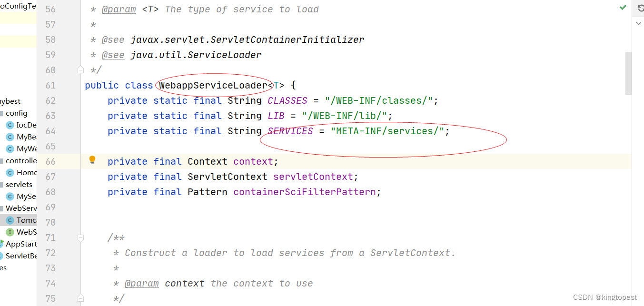Click the editor vertical scrollbar thumb
Image resolution: width=644 pixels, height=306 pixels.
pyautogui.click(x=628, y=74)
